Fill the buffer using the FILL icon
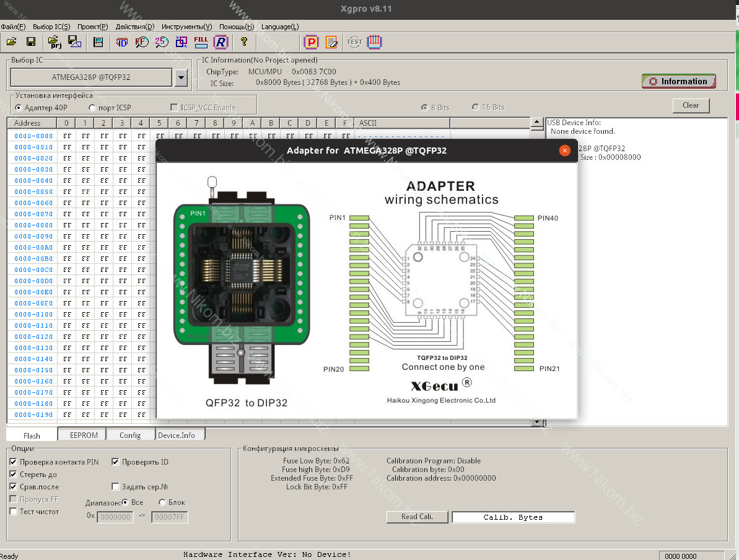 (x=201, y=42)
